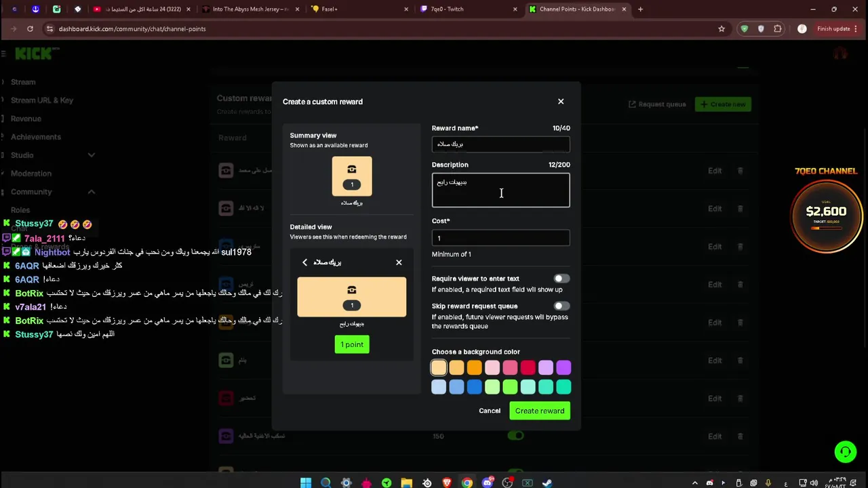
Task: Click the Cost input field
Action: click(500, 238)
